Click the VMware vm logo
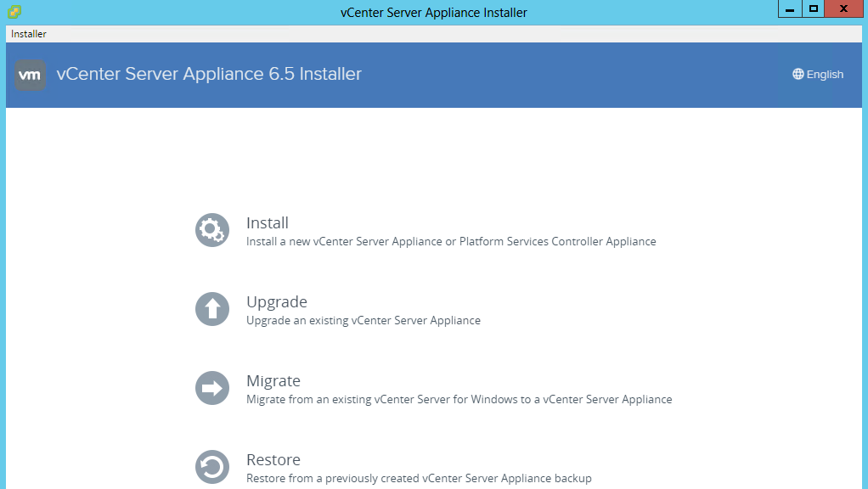 (30, 75)
